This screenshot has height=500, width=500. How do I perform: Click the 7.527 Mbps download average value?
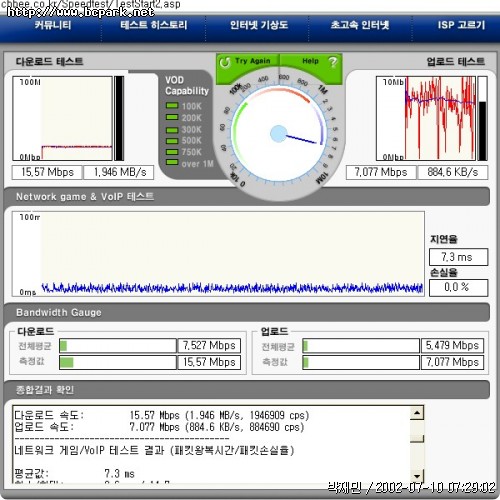(x=209, y=346)
